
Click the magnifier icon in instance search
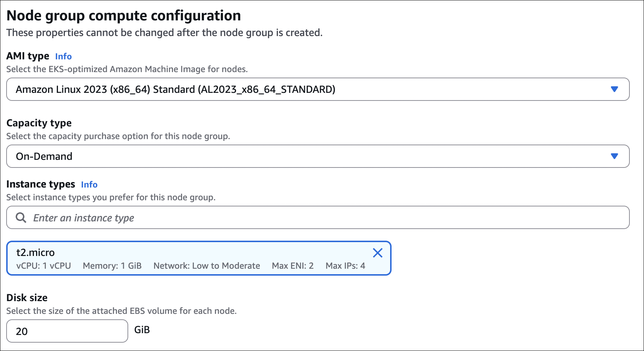21,218
